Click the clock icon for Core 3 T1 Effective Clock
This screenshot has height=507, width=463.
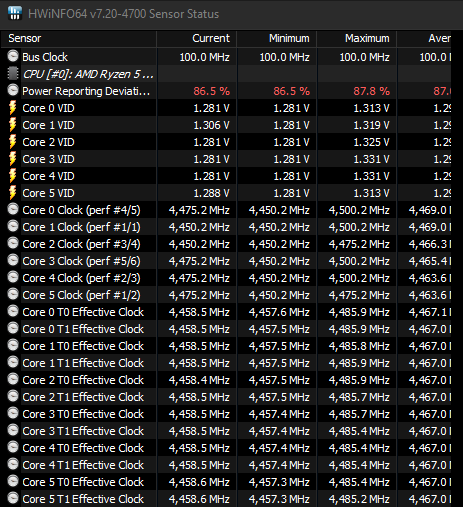pyautogui.click(x=13, y=430)
